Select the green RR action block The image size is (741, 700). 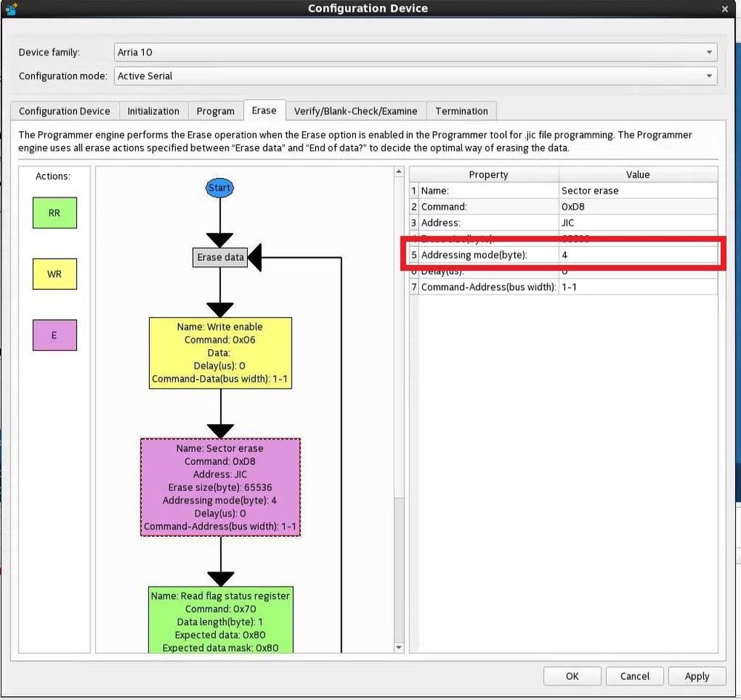[x=55, y=213]
